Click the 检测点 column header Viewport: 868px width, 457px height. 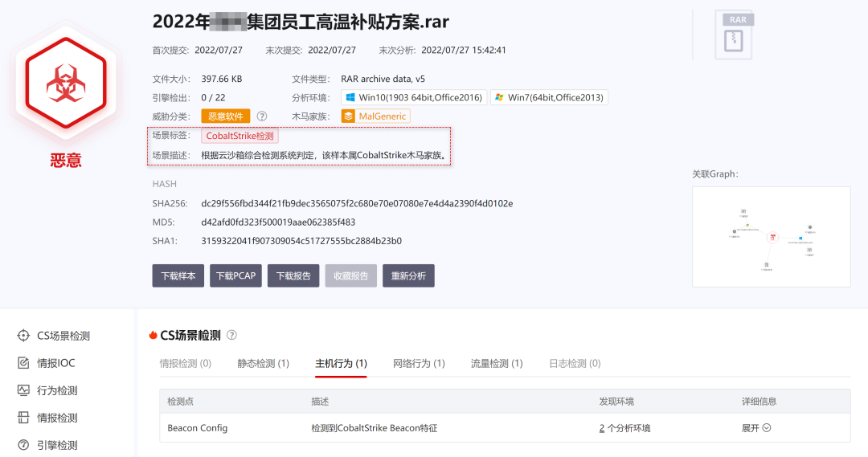tap(181, 401)
